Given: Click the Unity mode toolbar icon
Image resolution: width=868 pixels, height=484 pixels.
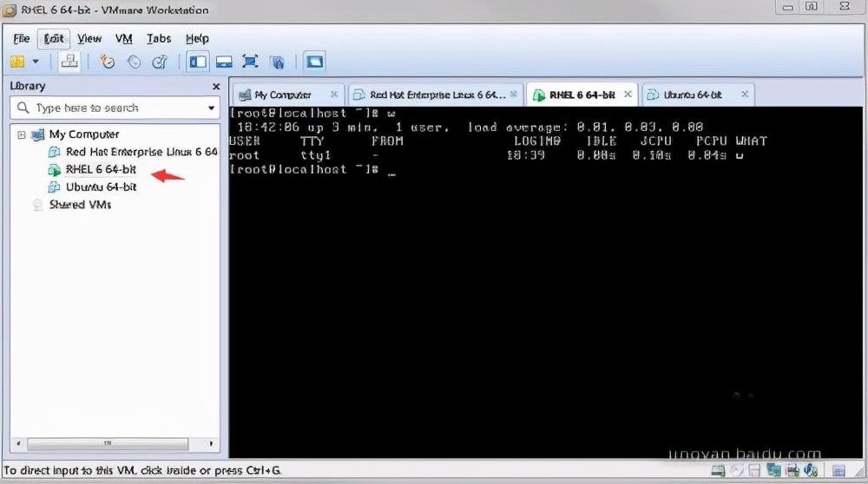Looking at the screenshot, I should 278,62.
